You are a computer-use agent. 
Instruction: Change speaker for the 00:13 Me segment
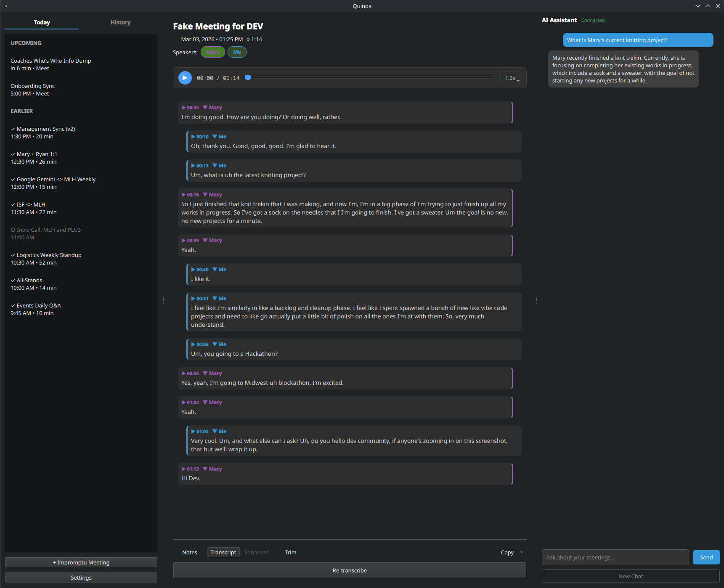pos(219,166)
